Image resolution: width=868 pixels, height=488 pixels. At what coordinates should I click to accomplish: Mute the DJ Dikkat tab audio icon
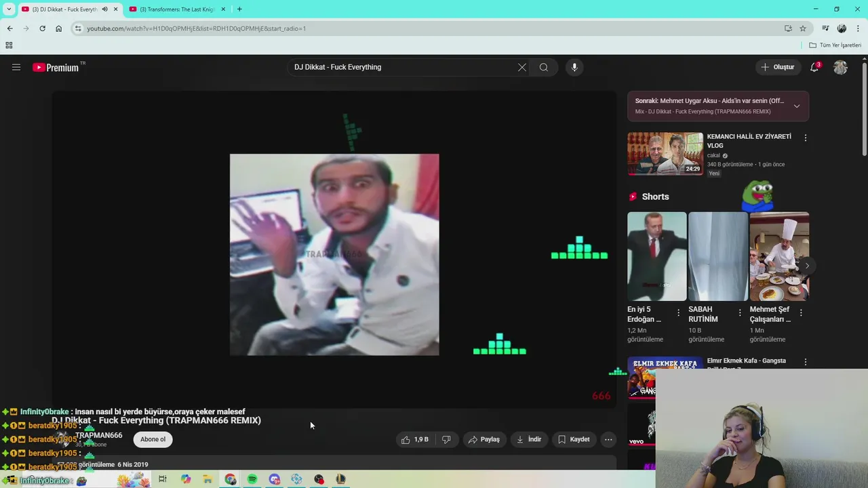click(104, 9)
